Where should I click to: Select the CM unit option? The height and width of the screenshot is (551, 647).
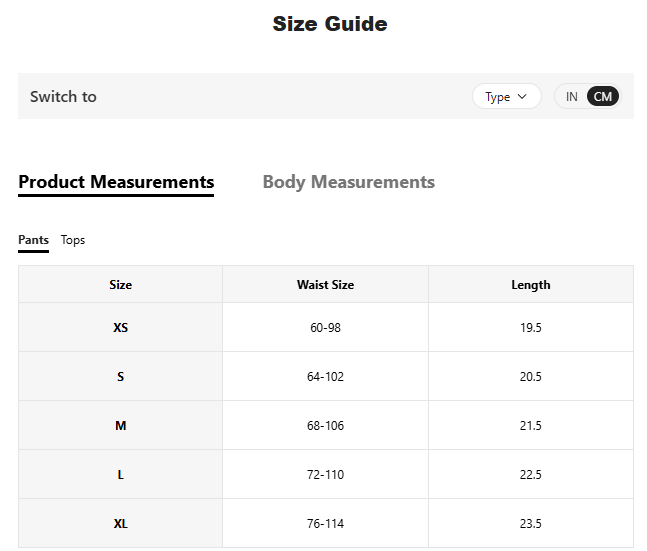click(x=602, y=97)
